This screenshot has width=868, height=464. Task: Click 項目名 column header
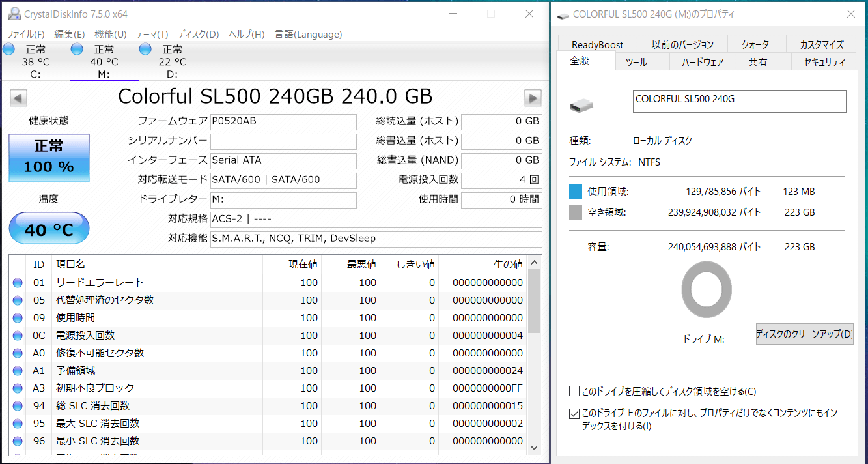(x=157, y=264)
